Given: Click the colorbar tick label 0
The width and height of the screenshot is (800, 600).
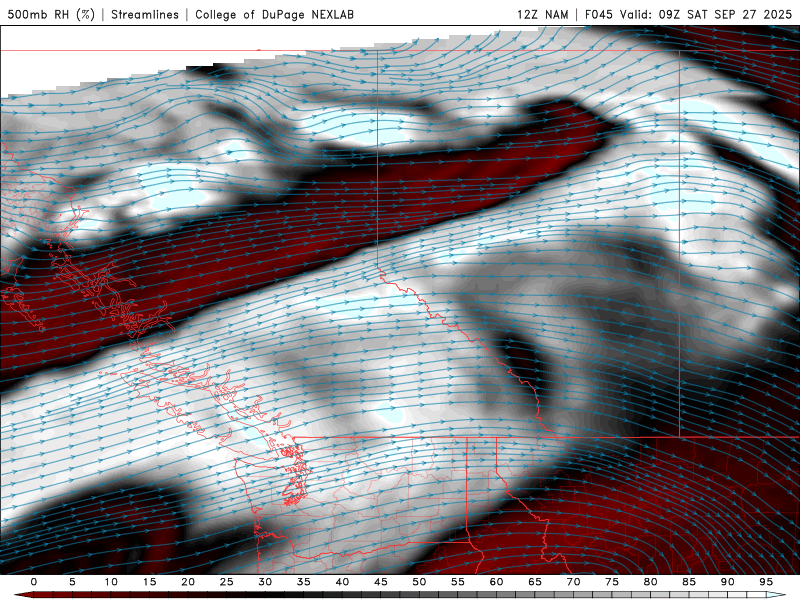Looking at the screenshot, I should pos(34,582).
